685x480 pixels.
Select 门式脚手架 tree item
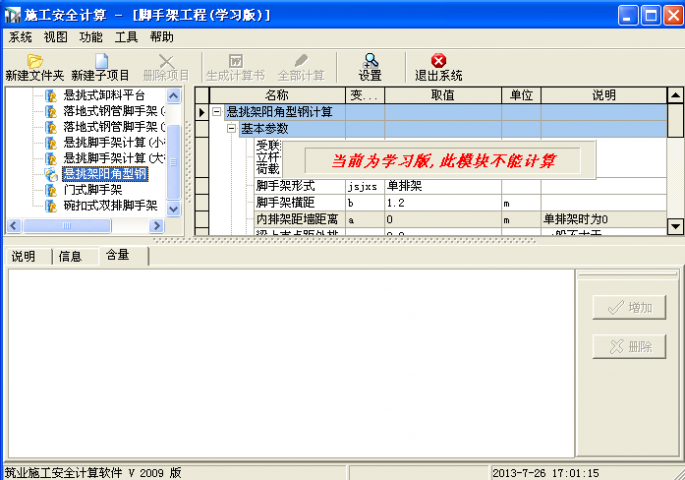tap(92, 190)
